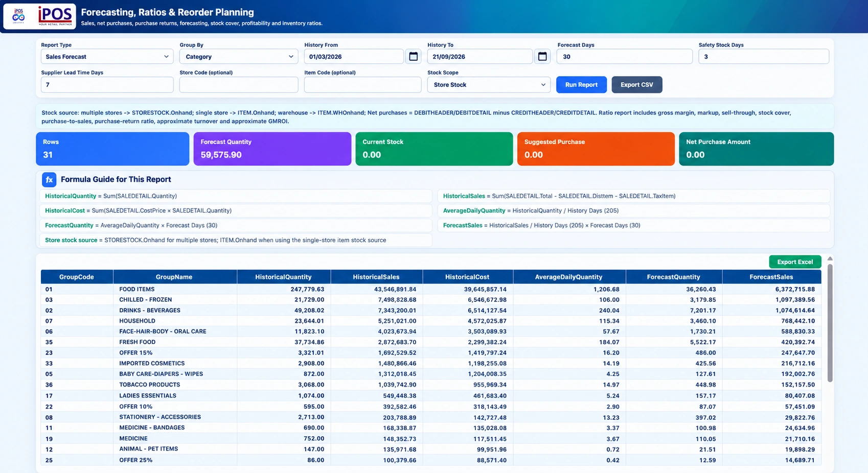Click the Current Stock summary card

434,149
